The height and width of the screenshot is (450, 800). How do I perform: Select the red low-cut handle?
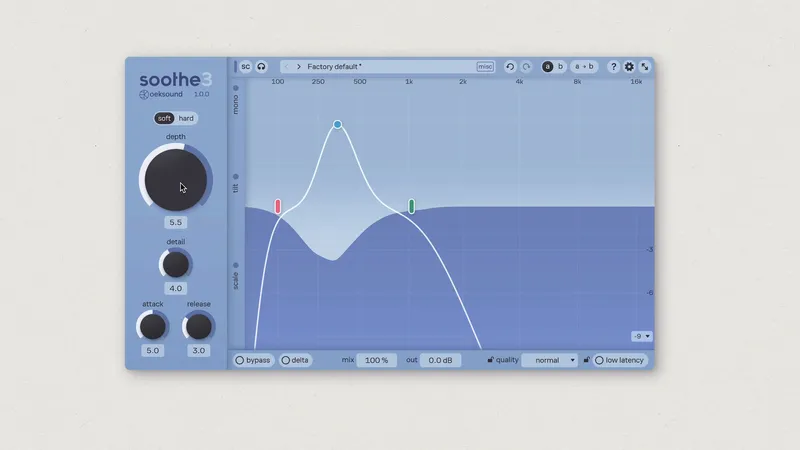point(278,206)
